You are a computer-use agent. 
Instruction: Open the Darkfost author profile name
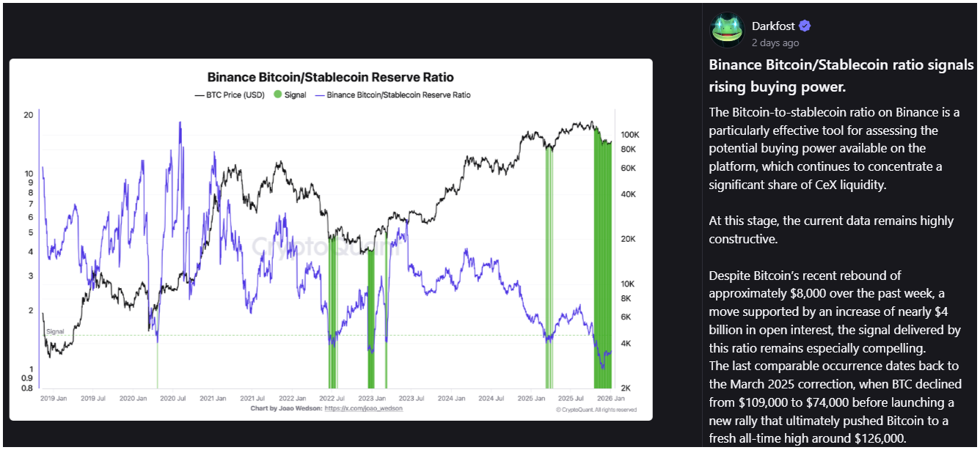[x=773, y=26]
